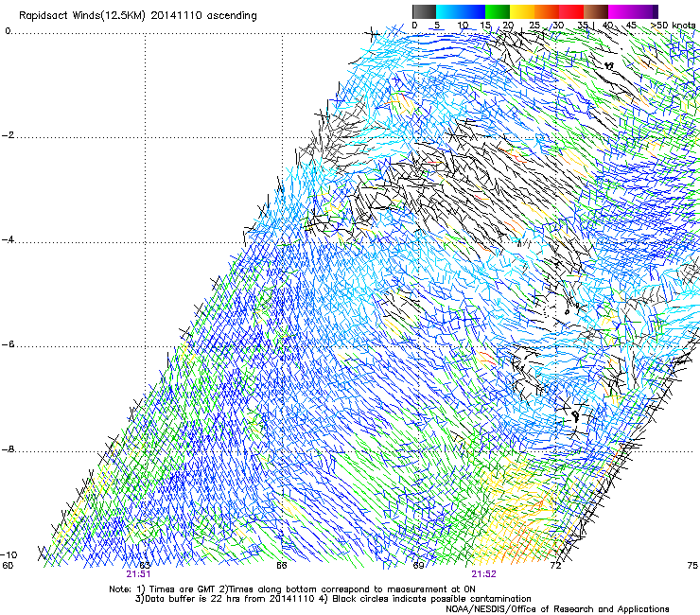The height and width of the screenshot is (615, 700).
Task: Click the '66' longitude axis label
Action: coord(281,566)
